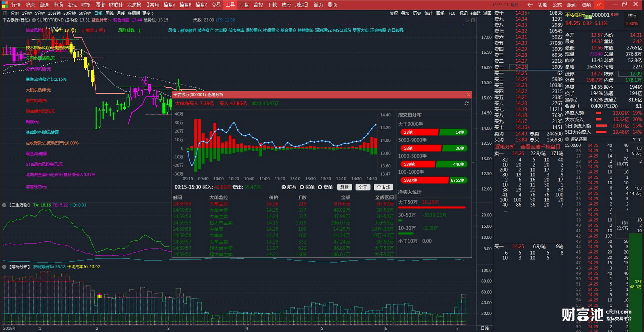Viewport: 644px width, 332px height.
Task: Click 标记 toolbar item
Action: point(463,13)
